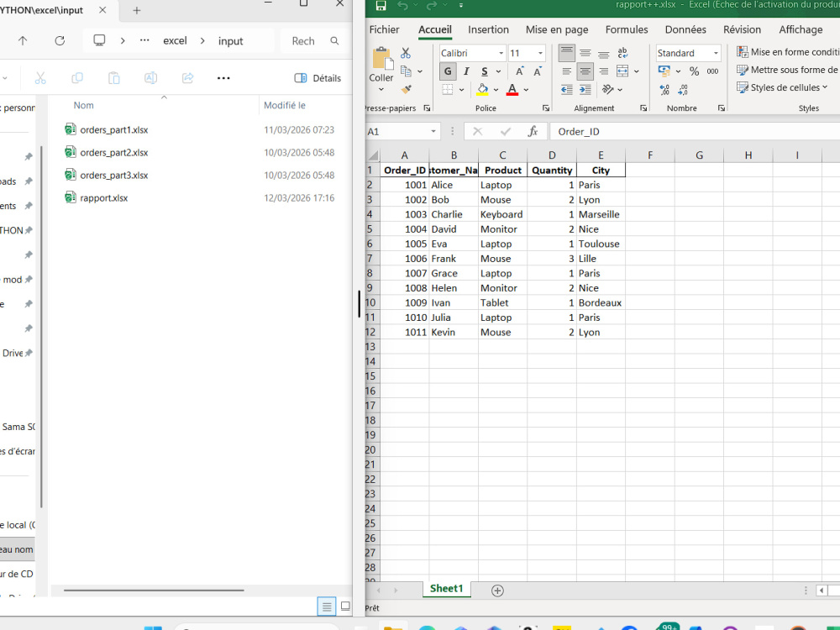
Task: Apply thousands separator 000 format
Action: (712, 71)
